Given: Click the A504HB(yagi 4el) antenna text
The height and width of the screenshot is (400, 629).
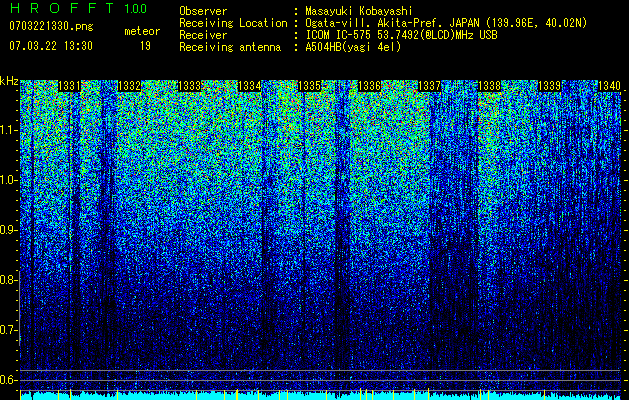Looking at the screenshot, I should click(353, 47).
